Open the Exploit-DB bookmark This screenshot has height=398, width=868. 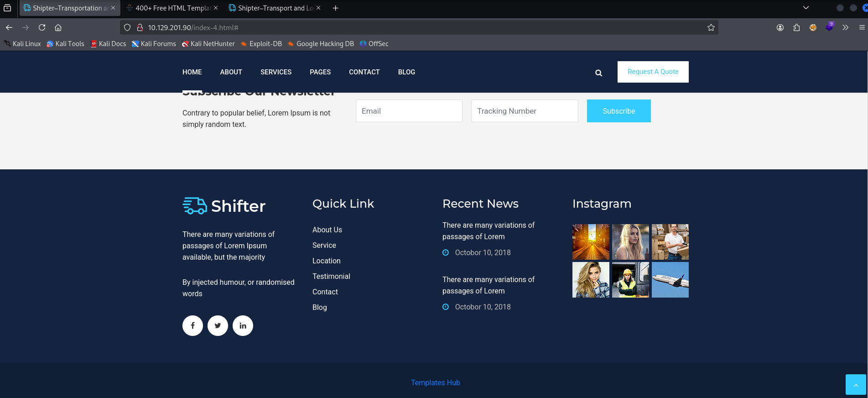pyautogui.click(x=261, y=44)
